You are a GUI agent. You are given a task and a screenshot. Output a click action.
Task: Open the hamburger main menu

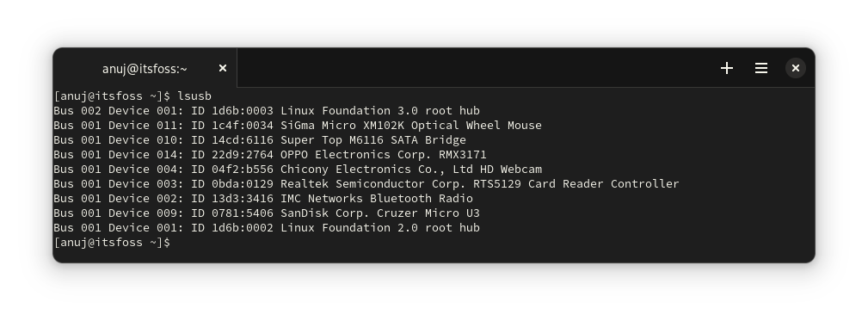(x=760, y=68)
